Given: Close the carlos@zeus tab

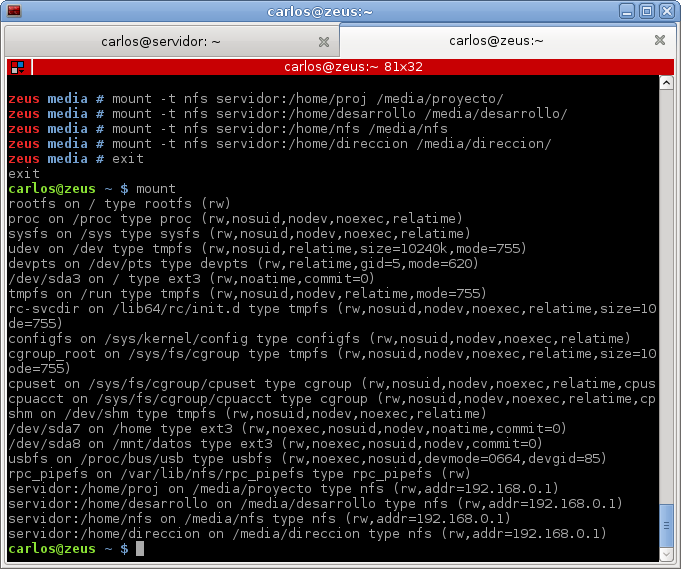Looking at the screenshot, I should (x=660, y=40).
